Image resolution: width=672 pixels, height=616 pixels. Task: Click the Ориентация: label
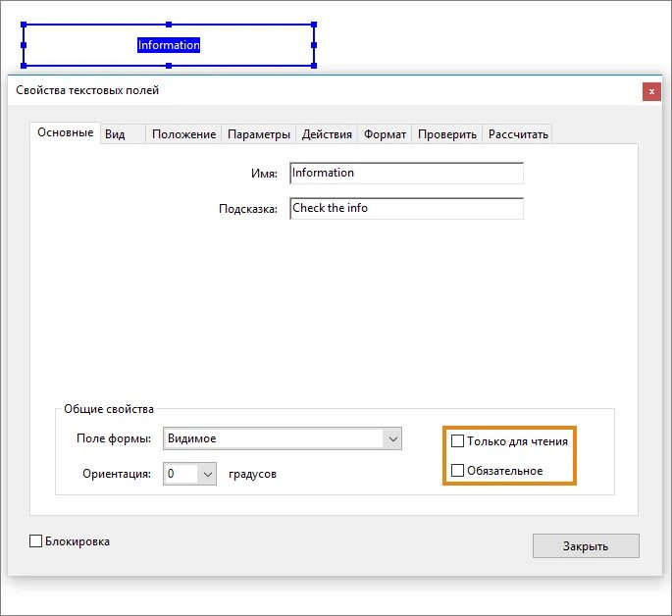(x=117, y=474)
